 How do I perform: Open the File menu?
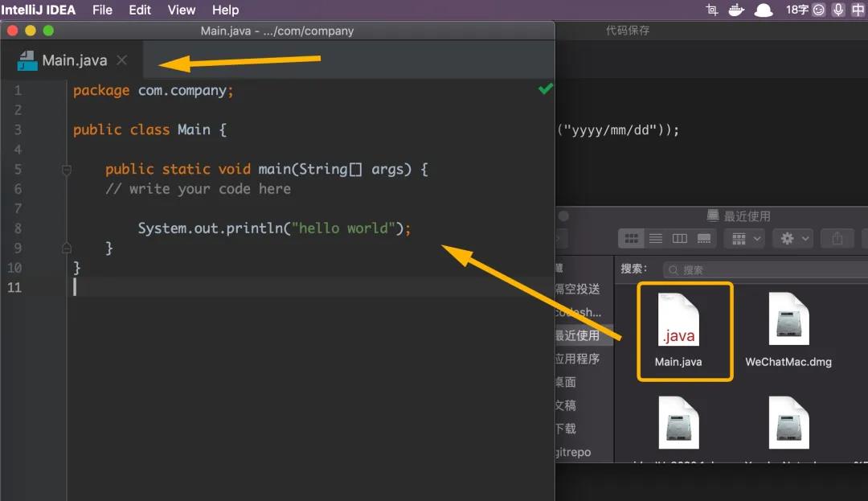(102, 10)
